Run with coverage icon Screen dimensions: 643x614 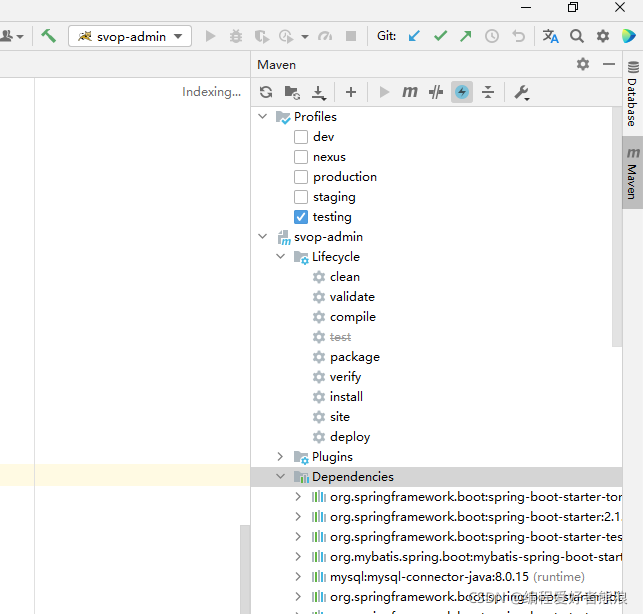coord(261,37)
